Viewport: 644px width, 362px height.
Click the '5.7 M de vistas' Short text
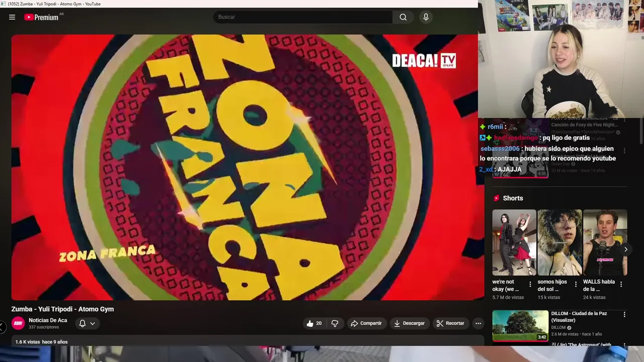(508, 298)
